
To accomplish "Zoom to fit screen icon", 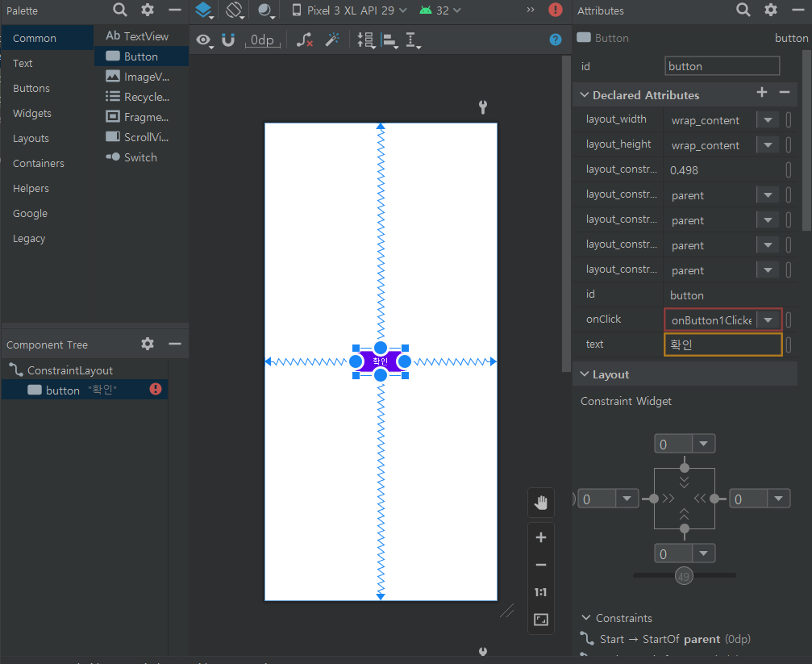I will coord(540,620).
